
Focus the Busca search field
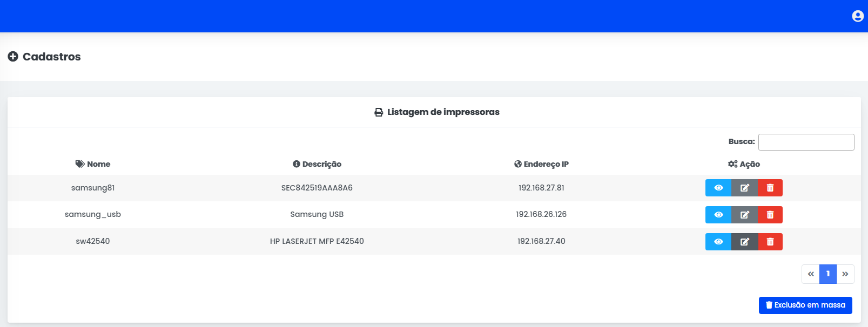(806, 142)
